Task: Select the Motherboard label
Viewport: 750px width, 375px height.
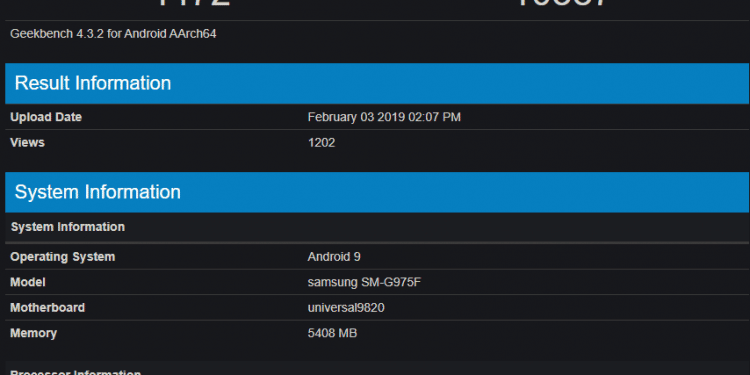Action: pyautogui.click(x=47, y=308)
